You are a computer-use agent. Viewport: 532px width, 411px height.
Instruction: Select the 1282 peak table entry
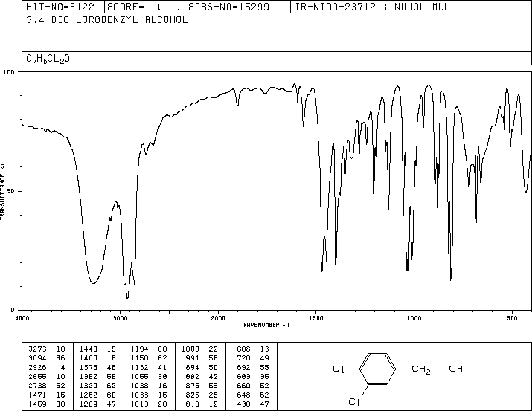click(x=97, y=395)
